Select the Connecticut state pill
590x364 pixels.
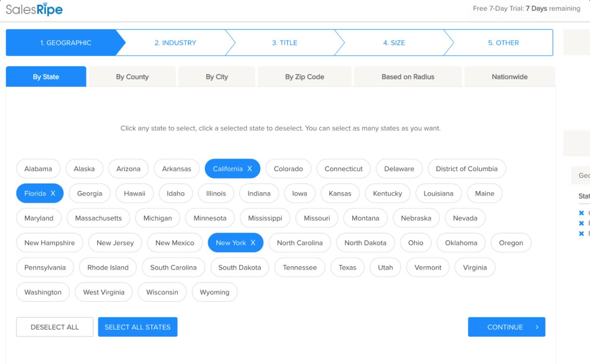[344, 169]
